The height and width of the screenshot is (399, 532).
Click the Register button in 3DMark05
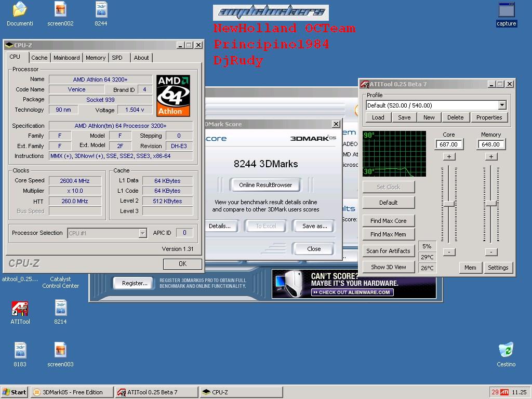pyautogui.click(x=135, y=283)
